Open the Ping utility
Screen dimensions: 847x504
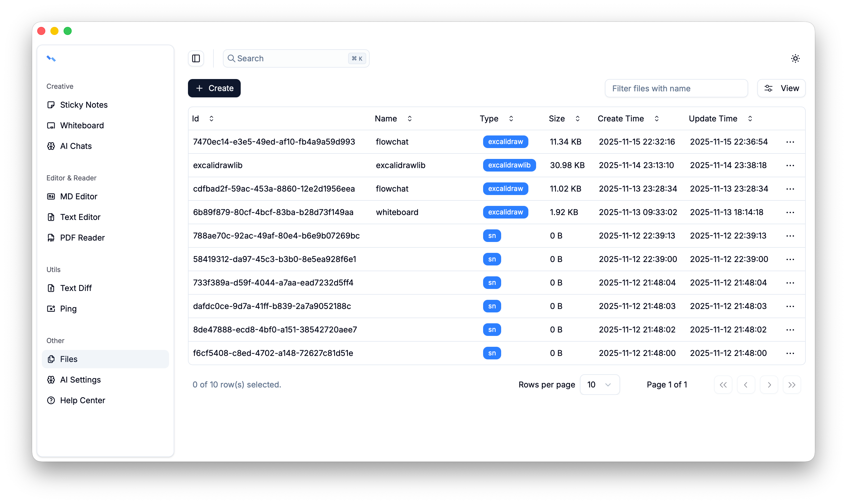coord(68,309)
